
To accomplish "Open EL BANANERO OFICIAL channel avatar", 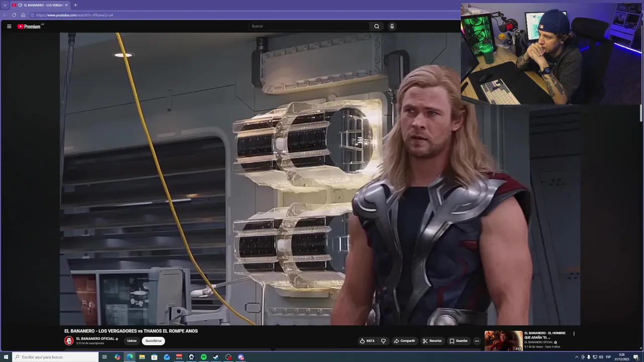I will (x=69, y=341).
